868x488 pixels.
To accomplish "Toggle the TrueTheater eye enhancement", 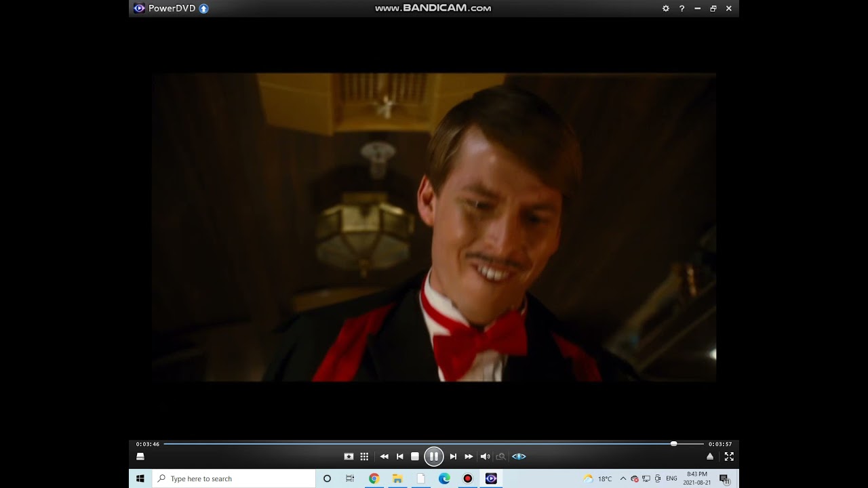I will (x=519, y=457).
